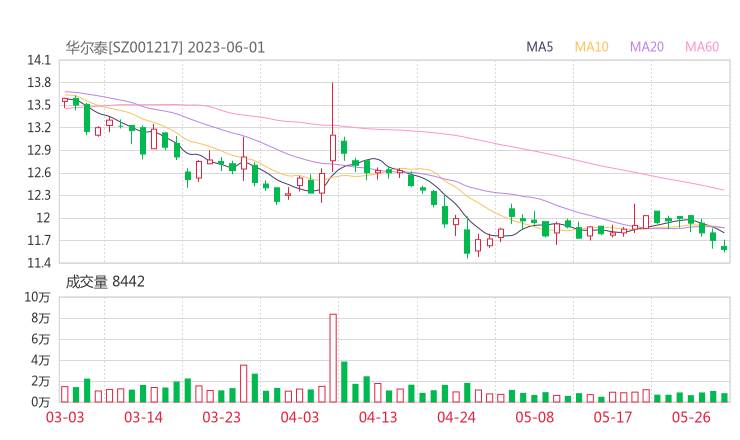Click the 2万 volume axis label
This screenshot has width=740, height=440.
coord(41,381)
